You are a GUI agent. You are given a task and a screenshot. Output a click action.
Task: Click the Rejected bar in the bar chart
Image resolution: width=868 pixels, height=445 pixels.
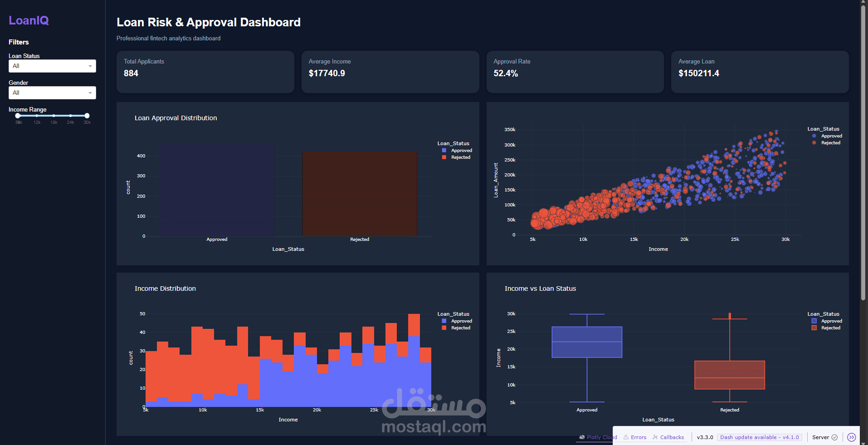tap(360, 194)
